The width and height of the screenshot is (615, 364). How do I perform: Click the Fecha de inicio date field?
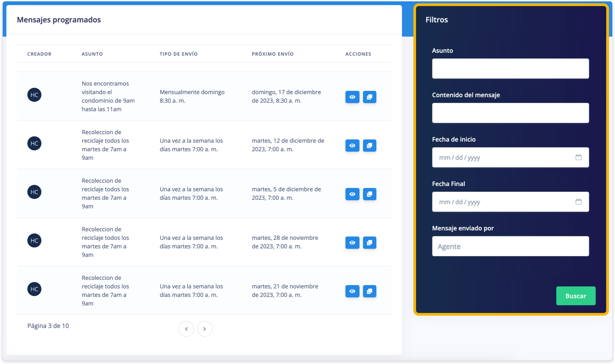(510, 157)
